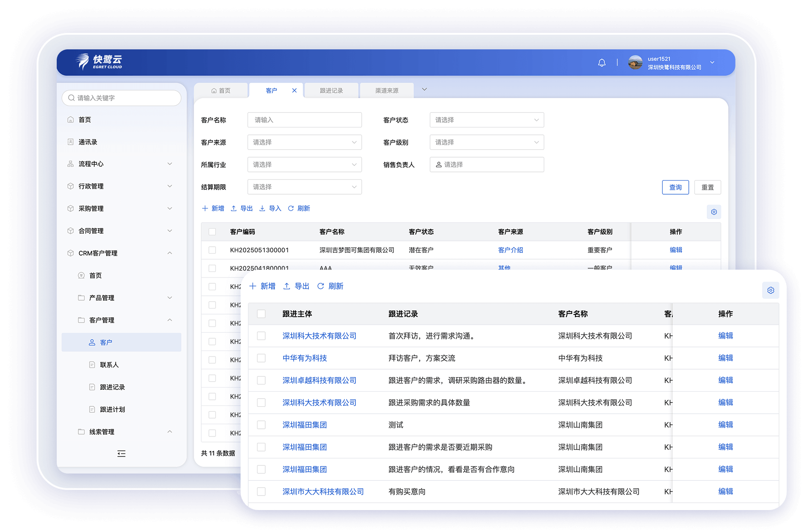
Task: Collapse the sidebar with the bottom icon
Action: click(121, 453)
